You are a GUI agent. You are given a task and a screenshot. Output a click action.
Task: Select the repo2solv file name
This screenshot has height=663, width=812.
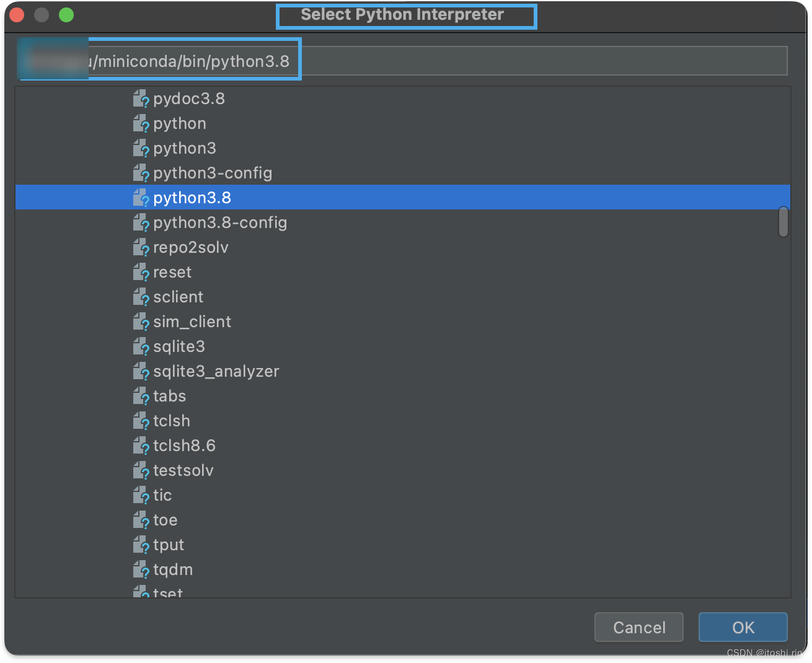191,248
